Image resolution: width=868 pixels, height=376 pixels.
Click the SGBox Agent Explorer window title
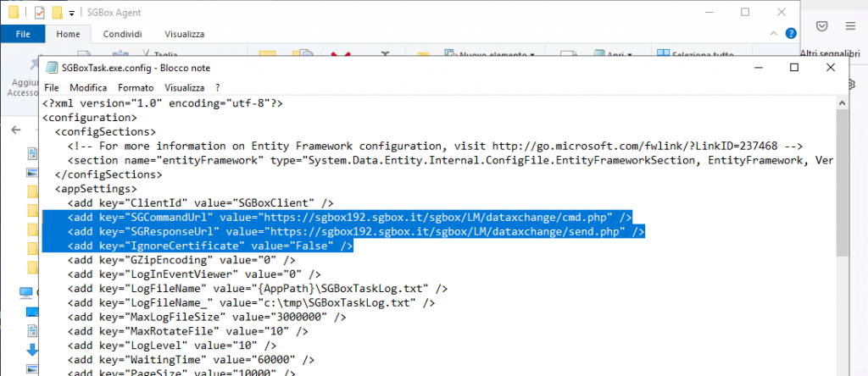114,12
